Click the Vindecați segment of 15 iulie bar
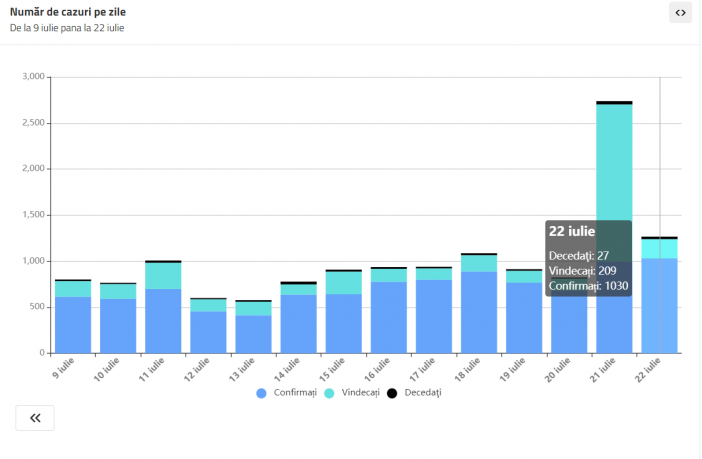The height and width of the screenshot is (459, 702). coord(343,283)
